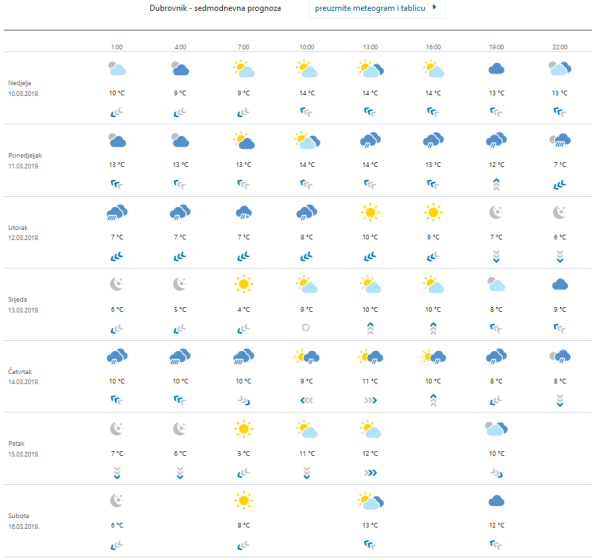Click the arrow next to preuzmite meteogram link
This screenshot has height=560, width=600.
pos(434,7)
